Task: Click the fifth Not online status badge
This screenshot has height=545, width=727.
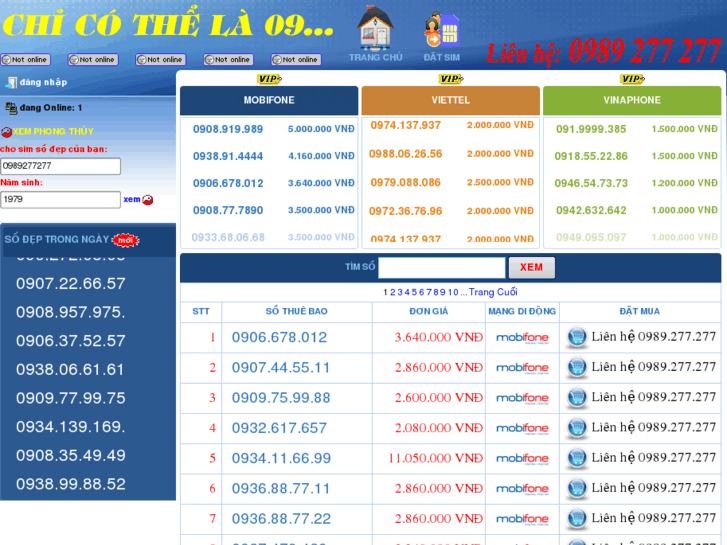Action: [296, 60]
